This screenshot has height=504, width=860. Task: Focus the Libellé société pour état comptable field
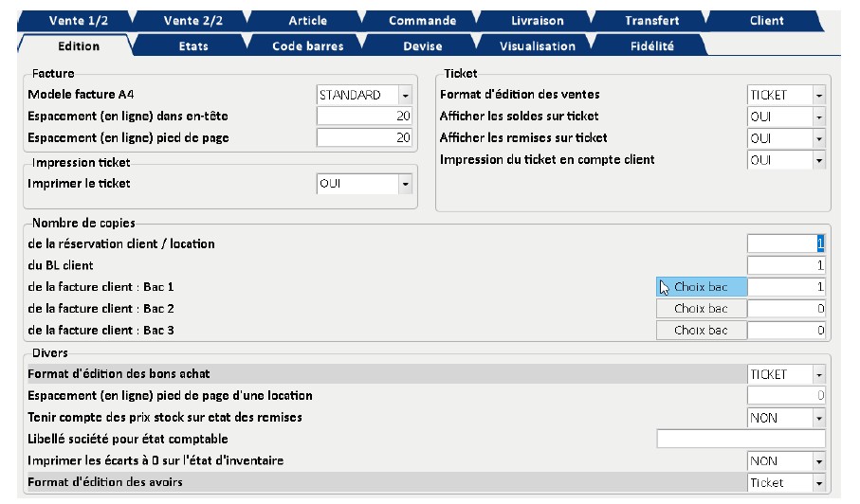[x=741, y=439]
